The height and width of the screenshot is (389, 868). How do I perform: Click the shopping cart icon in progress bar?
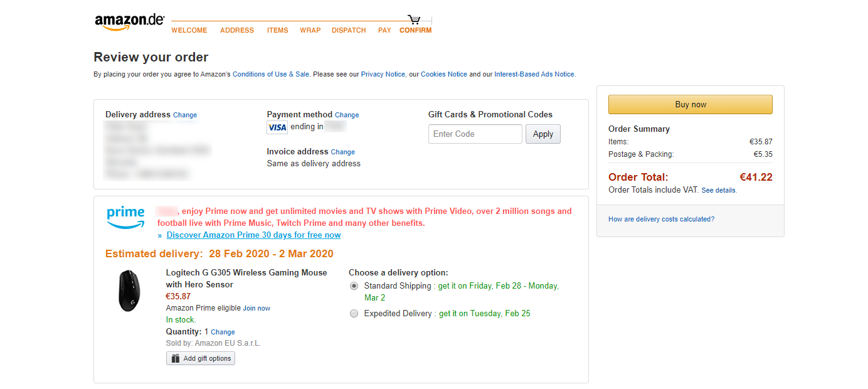point(414,20)
